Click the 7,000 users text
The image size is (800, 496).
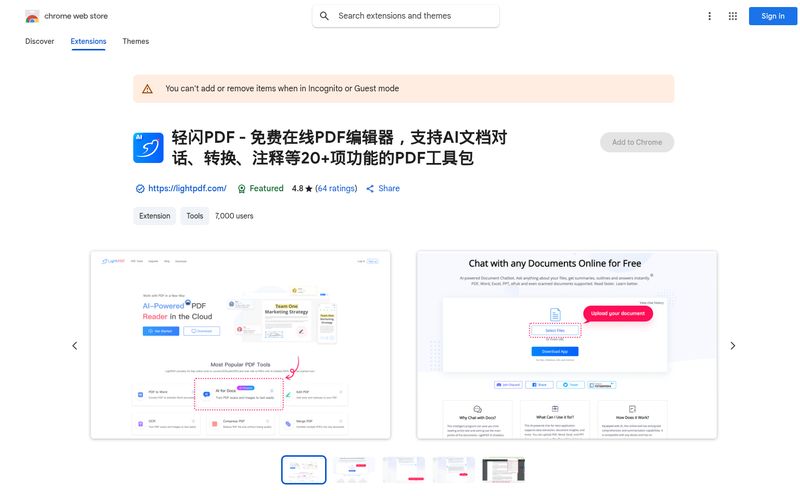pos(234,216)
